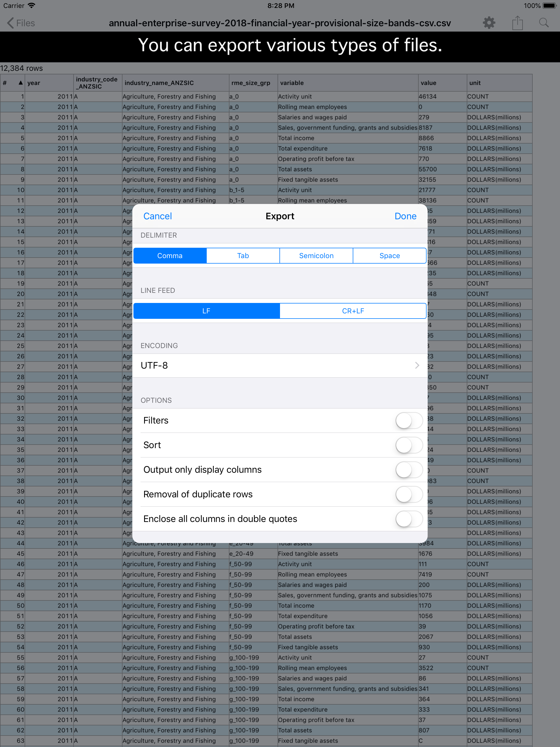Choose Semicolon as the delimiter

(x=316, y=256)
